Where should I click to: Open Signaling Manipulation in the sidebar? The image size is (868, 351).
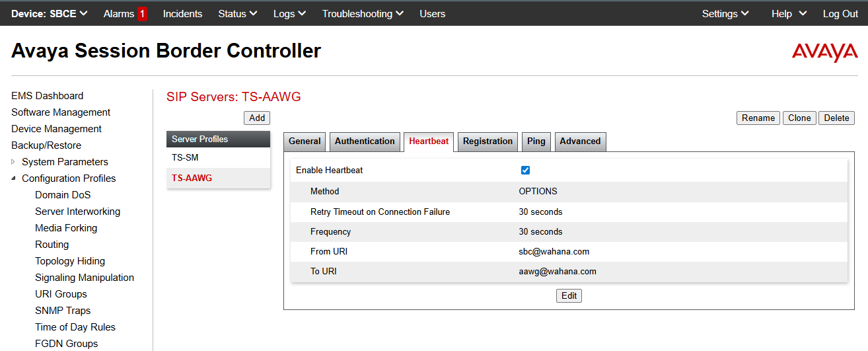point(85,278)
